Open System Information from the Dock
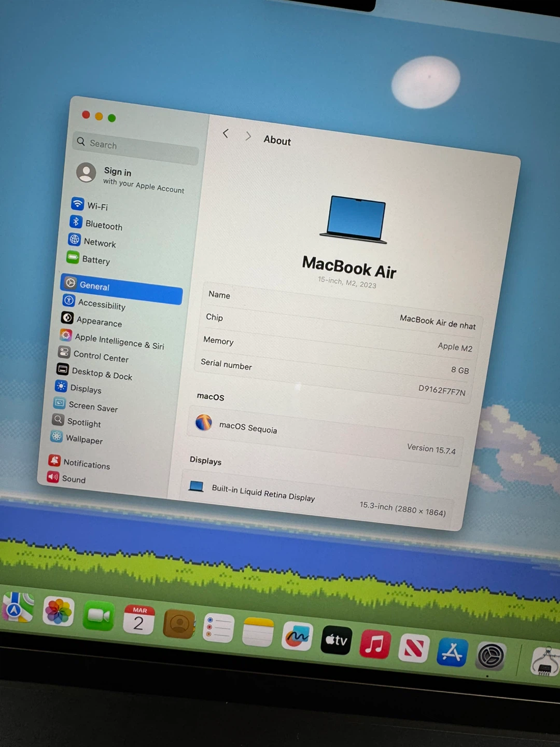 click(545, 662)
